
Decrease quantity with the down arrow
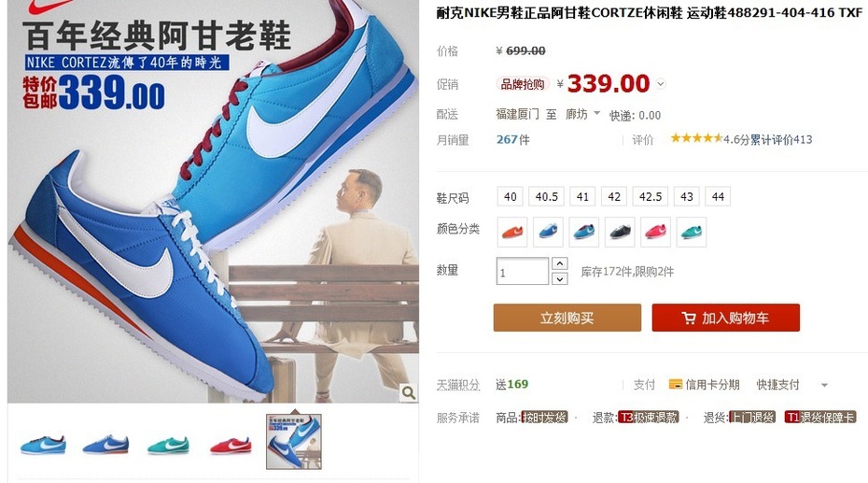click(x=560, y=278)
